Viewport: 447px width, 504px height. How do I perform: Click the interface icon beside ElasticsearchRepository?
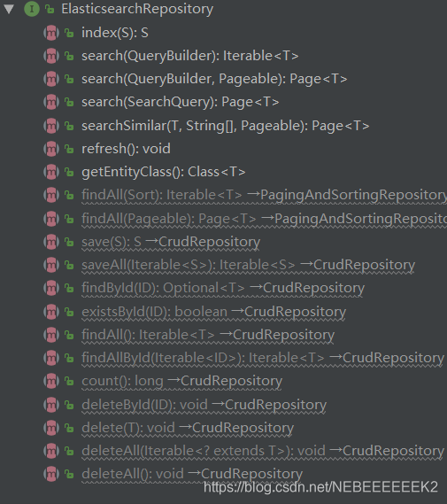click(32, 9)
